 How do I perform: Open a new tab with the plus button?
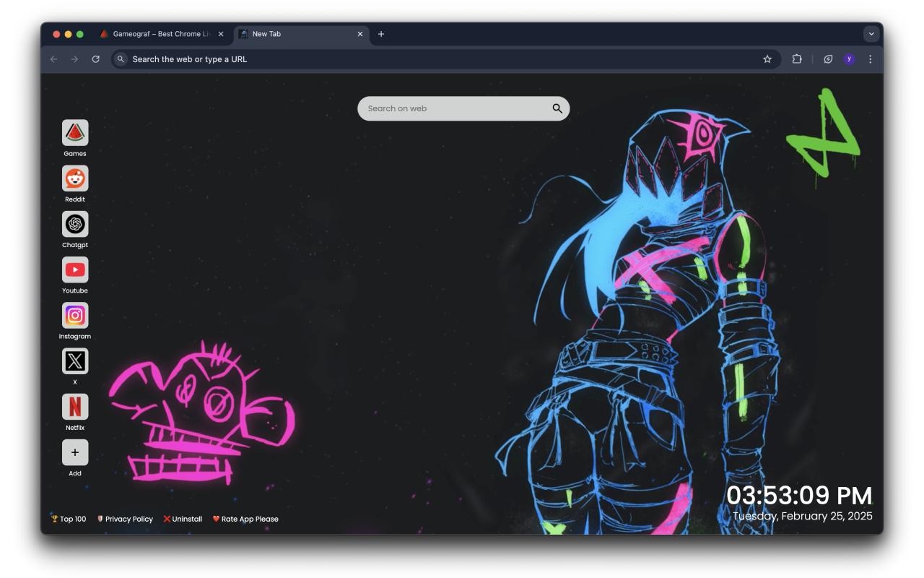point(381,34)
